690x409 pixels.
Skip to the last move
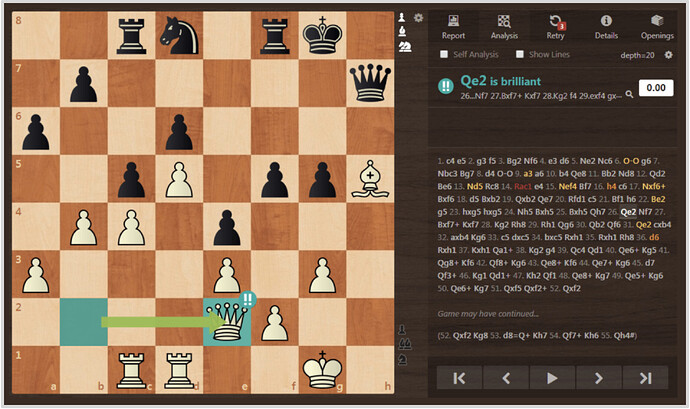(x=644, y=377)
